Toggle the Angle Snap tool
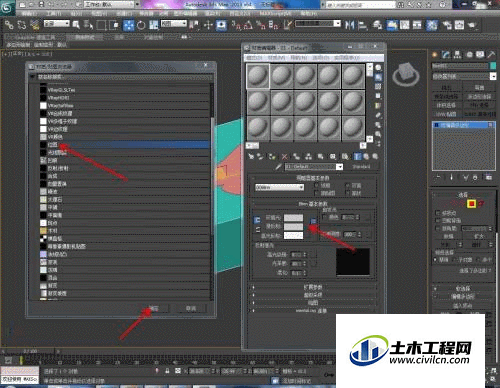 click(x=248, y=25)
